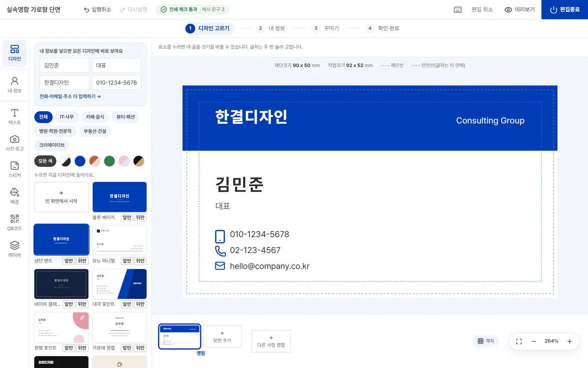
Task: Add a back side with 뒷면 추가
Action: (222, 337)
